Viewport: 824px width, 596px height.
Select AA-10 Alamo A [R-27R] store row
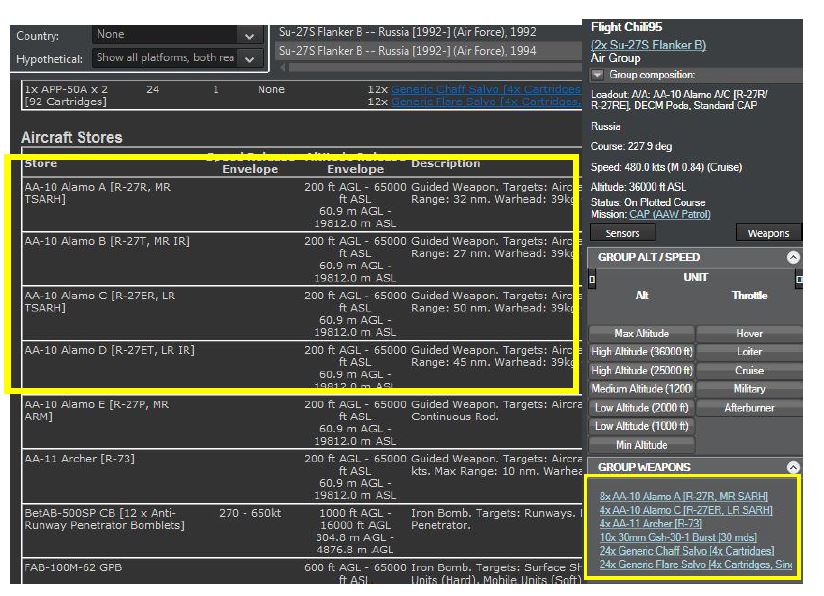(x=302, y=204)
